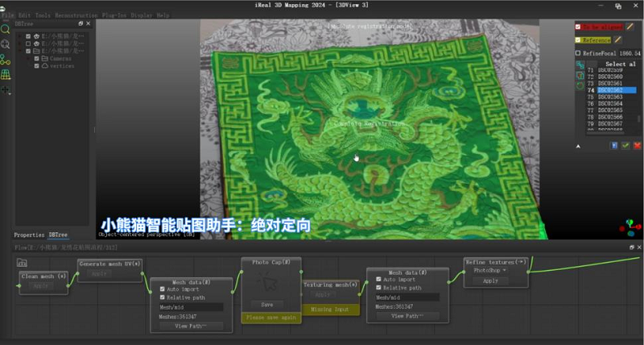The width and height of the screenshot is (644, 345).
Task: Click the Cameras folder icon
Action: coord(45,58)
